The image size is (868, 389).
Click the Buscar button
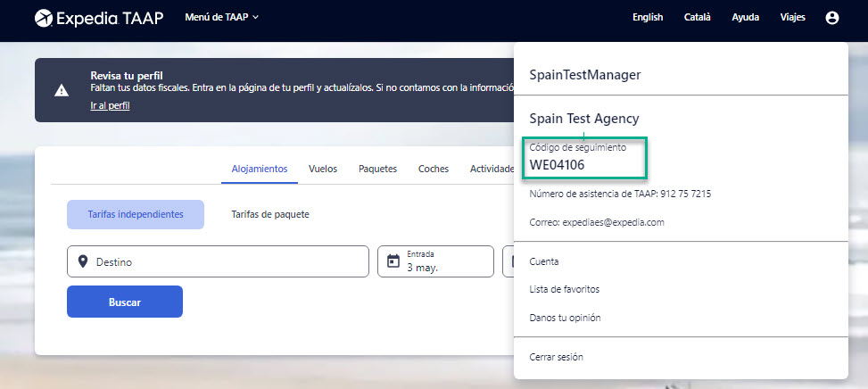tap(125, 302)
